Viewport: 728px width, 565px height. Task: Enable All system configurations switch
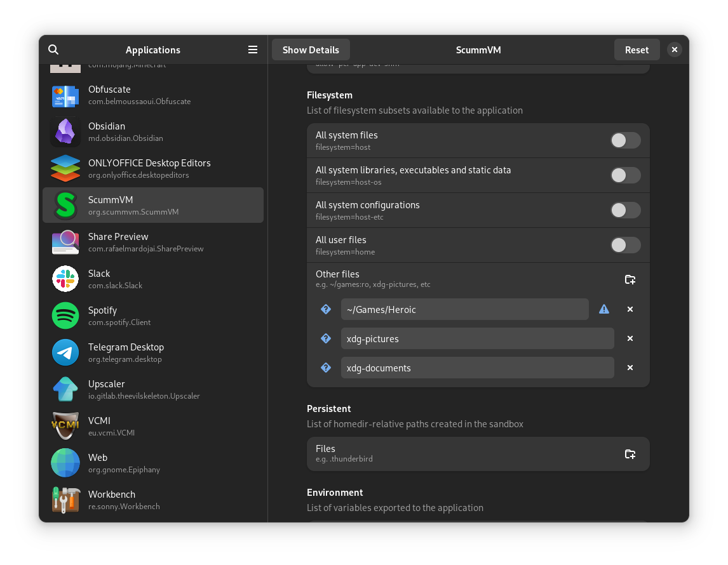(x=625, y=210)
